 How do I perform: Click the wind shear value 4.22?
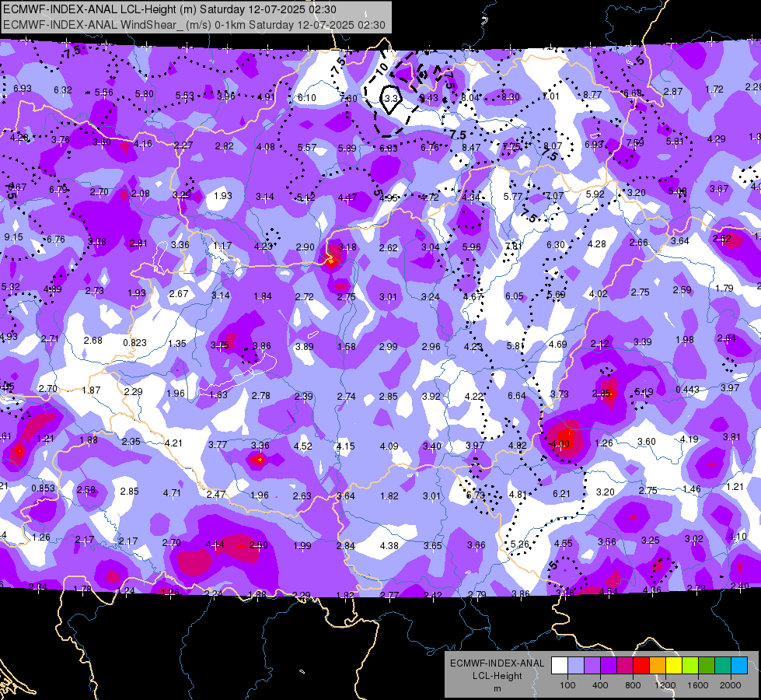coord(473,397)
